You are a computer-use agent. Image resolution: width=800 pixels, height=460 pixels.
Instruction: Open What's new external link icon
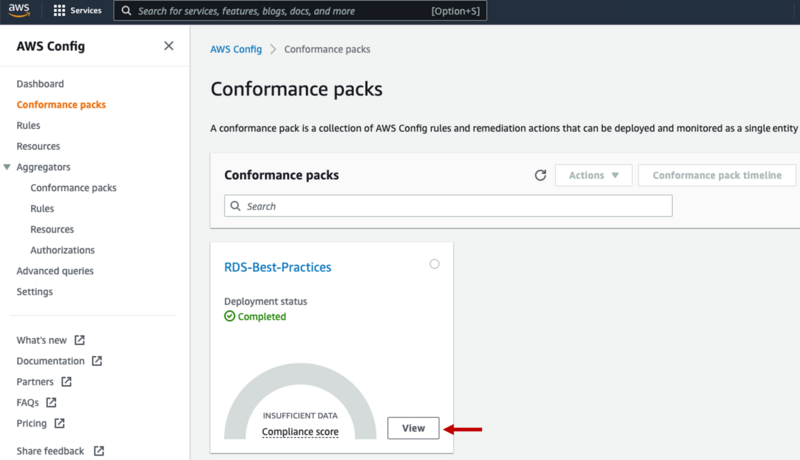[x=80, y=340]
